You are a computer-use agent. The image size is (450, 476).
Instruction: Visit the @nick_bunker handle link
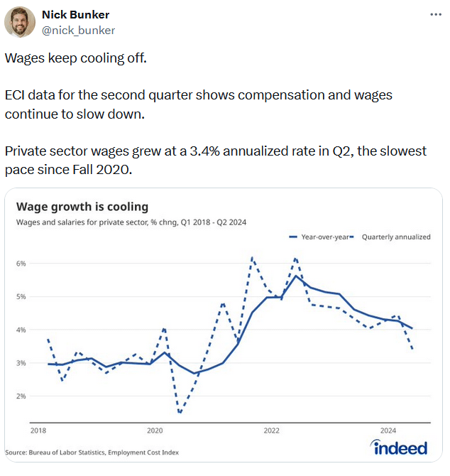point(78,31)
